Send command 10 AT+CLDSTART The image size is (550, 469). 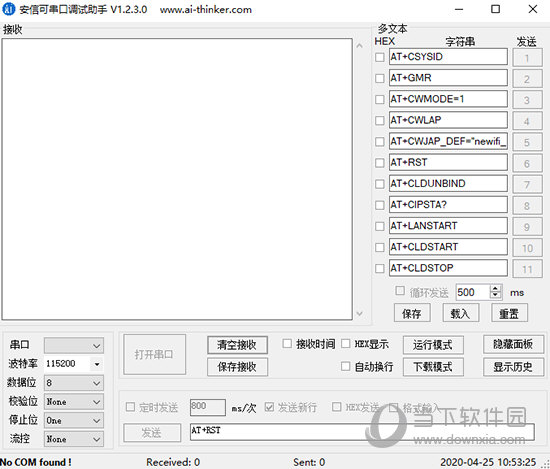coord(527,248)
